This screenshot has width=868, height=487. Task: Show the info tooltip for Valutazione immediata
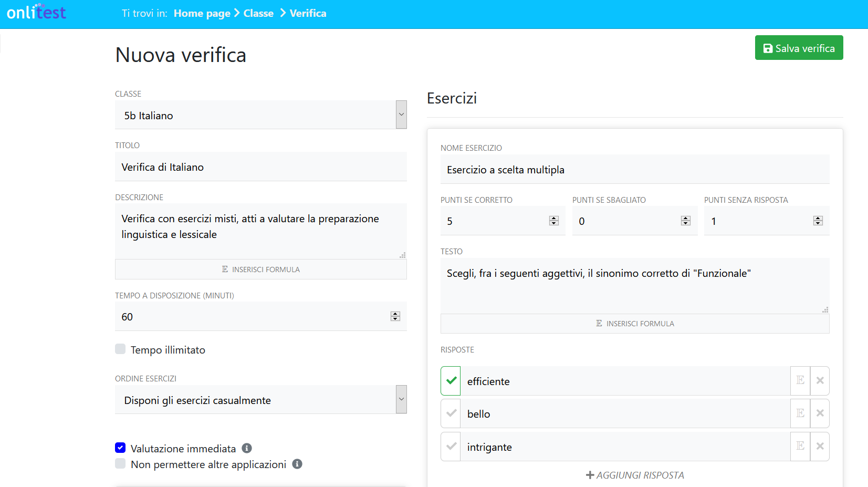tap(247, 448)
